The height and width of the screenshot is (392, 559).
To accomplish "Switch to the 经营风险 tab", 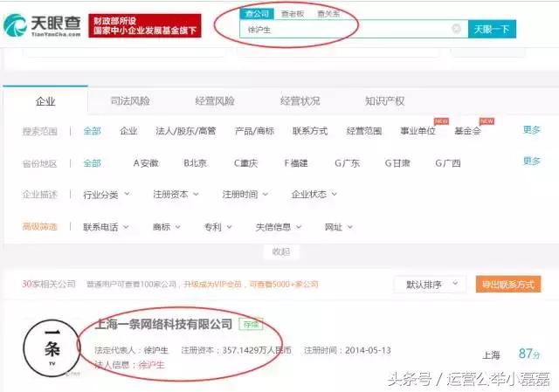I will (215, 101).
